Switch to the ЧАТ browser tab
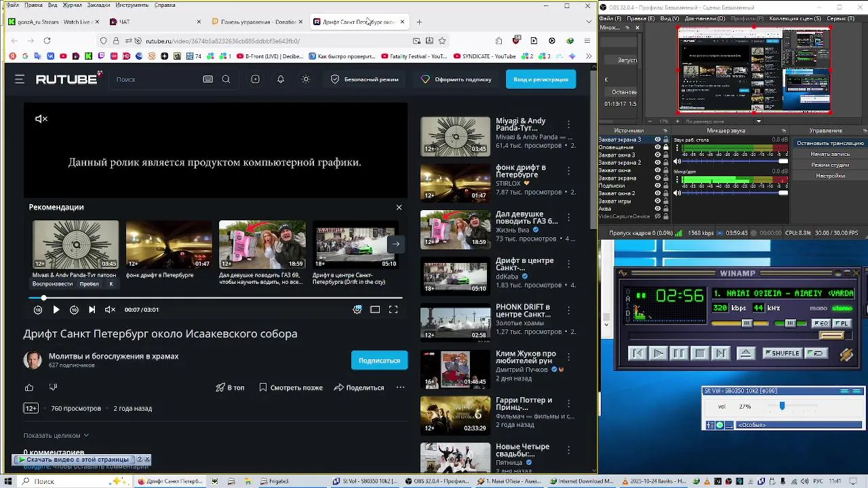868x488 pixels. (x=155, y=22)
